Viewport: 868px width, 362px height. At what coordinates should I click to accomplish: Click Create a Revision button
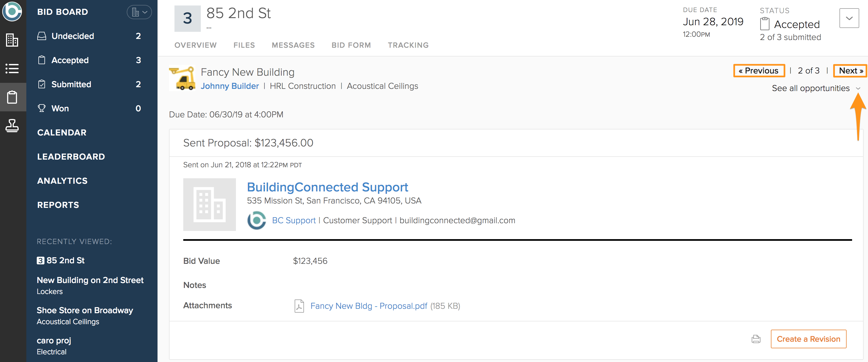click(x=808, y=339)
